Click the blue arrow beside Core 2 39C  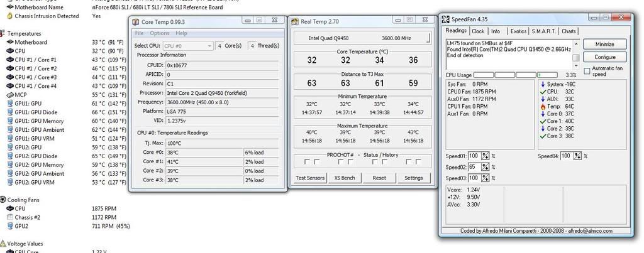click(x=543, y=129)
